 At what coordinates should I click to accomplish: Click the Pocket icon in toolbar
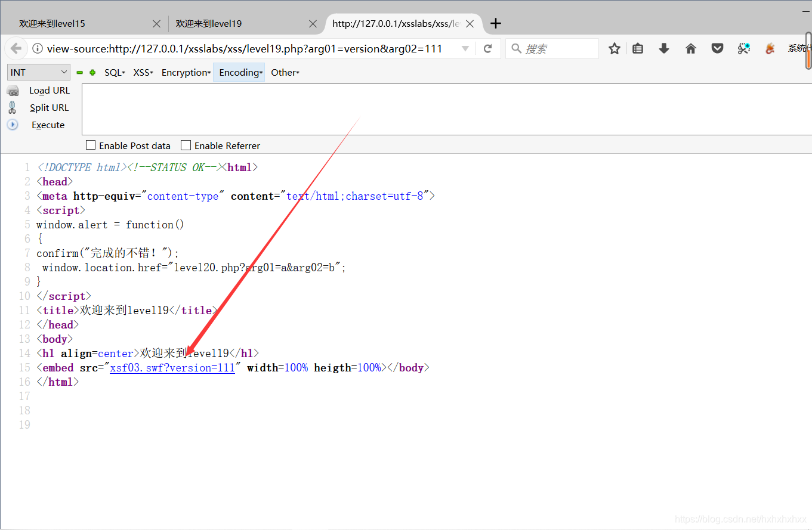tap(718, 49)
